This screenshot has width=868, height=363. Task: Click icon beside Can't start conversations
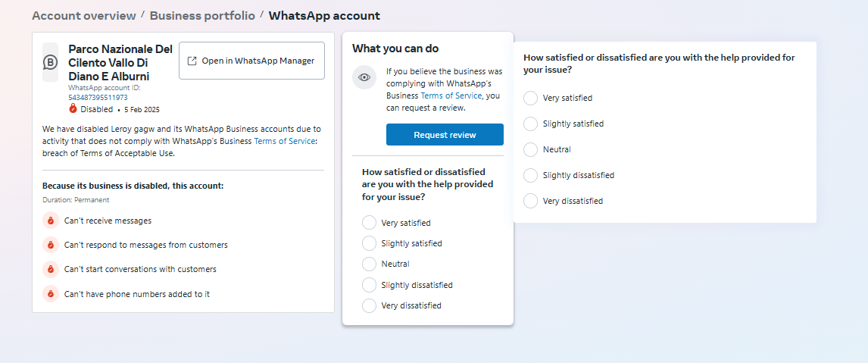[51, 269]
